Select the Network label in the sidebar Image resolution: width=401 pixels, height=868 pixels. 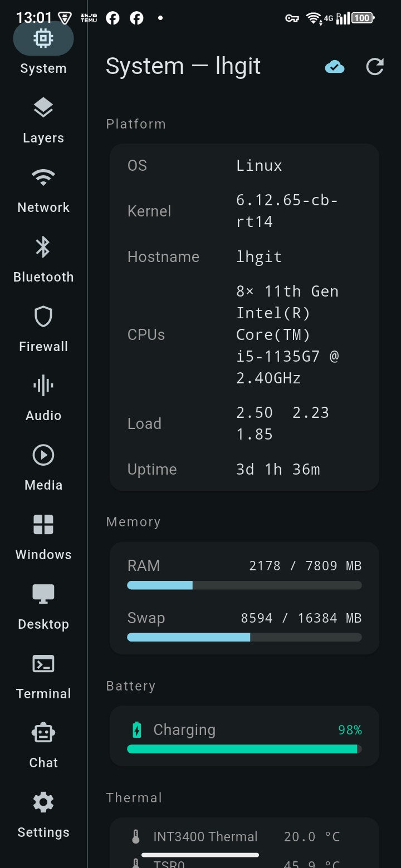[x=43, y=208]
